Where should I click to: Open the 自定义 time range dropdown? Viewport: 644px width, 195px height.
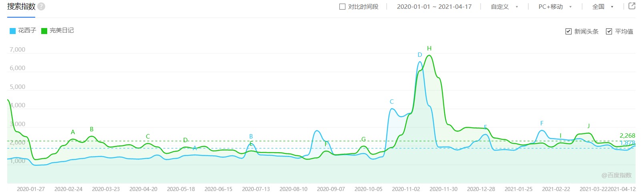(504, 7)
